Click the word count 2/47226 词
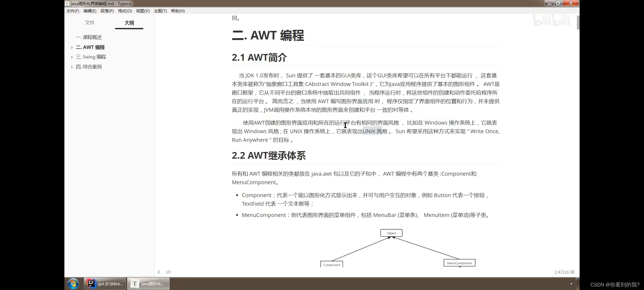This screenshot has width=644, height=290. 564,272
